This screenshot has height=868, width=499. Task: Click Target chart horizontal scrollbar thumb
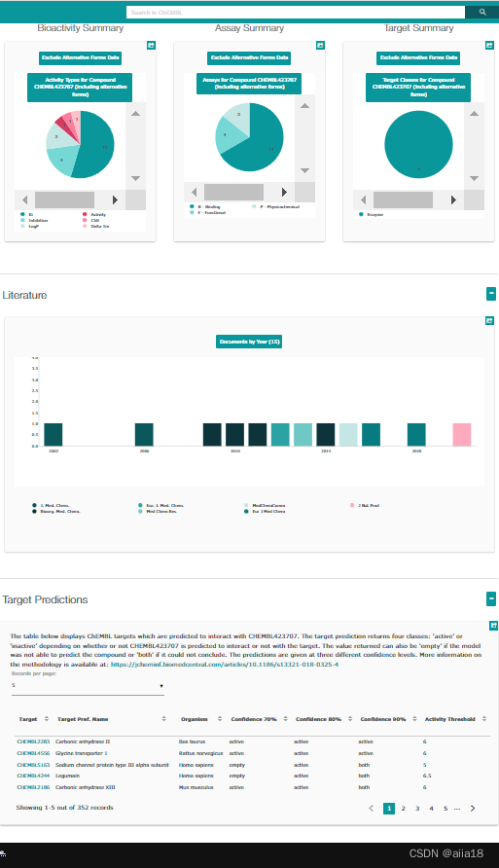pyautogui.click(x=404, y=199)
